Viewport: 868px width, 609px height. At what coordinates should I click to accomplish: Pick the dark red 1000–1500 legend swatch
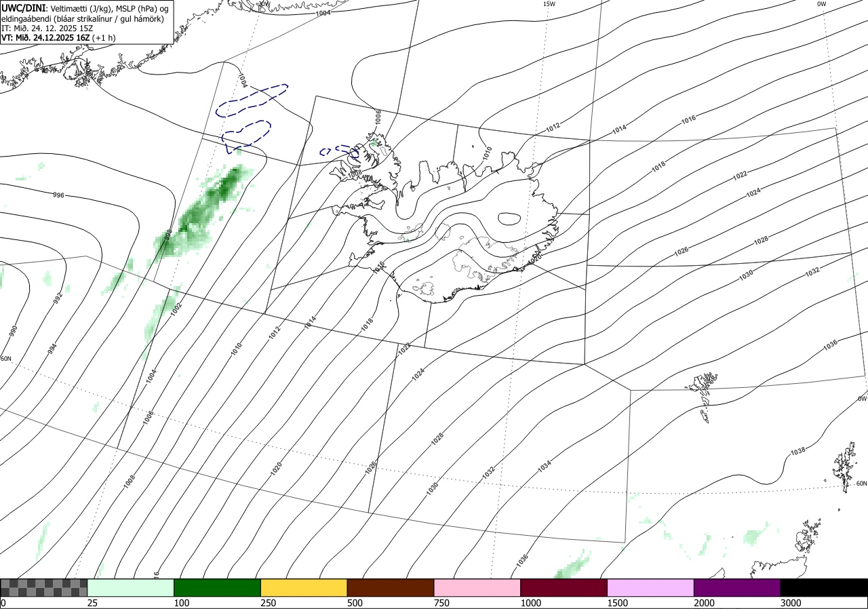point(564,587)
